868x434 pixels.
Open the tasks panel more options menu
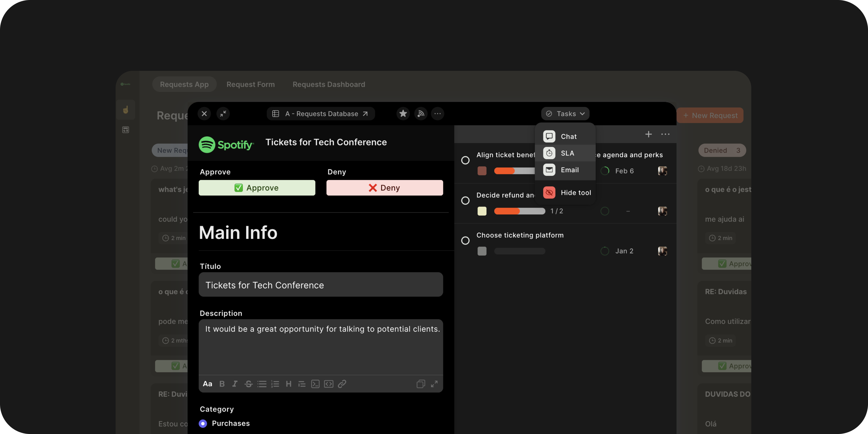click(x=665, y=134)
